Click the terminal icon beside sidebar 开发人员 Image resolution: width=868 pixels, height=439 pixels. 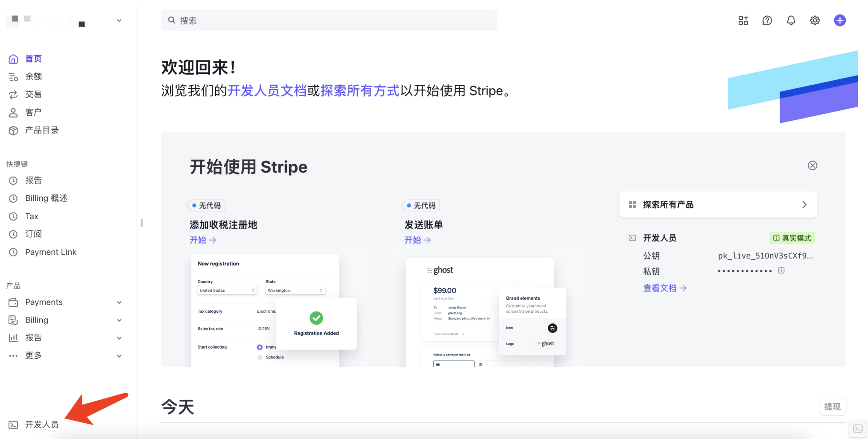coord(13,425)
